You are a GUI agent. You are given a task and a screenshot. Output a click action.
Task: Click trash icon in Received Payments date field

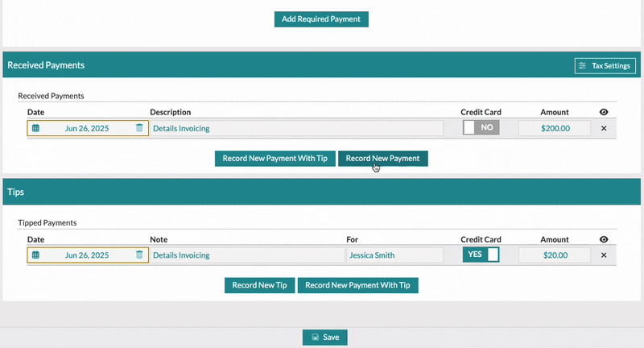139,128
